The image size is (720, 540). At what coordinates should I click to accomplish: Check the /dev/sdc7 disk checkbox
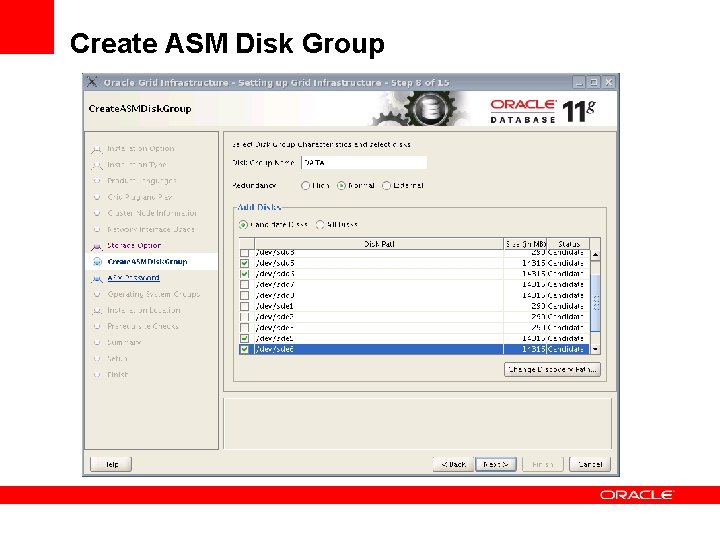tap(244, 285)
